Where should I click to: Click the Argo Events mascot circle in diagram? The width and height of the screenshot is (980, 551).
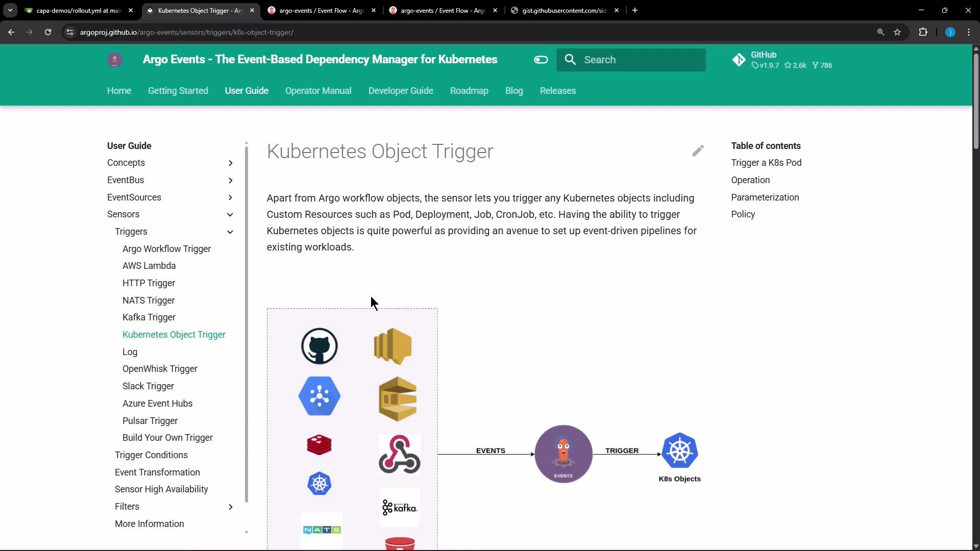pos(563,454)
